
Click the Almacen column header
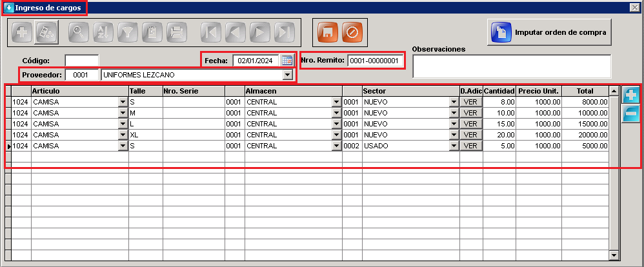294,91
